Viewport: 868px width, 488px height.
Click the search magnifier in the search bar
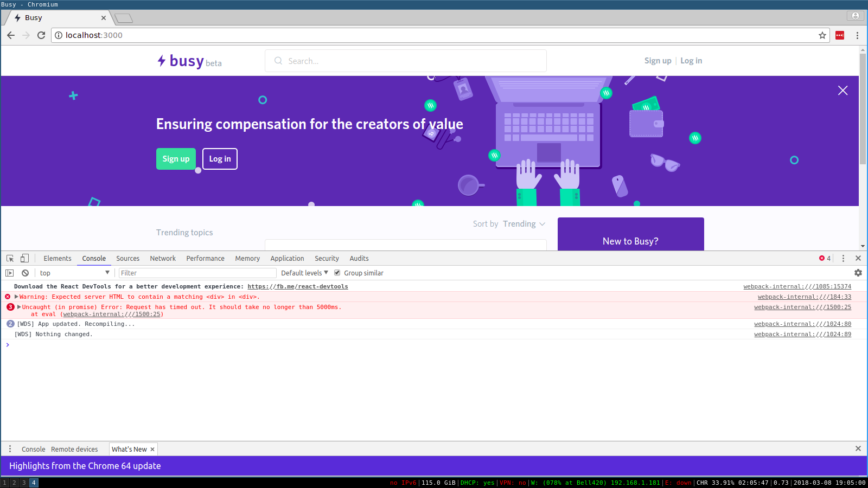click(277, 61)
